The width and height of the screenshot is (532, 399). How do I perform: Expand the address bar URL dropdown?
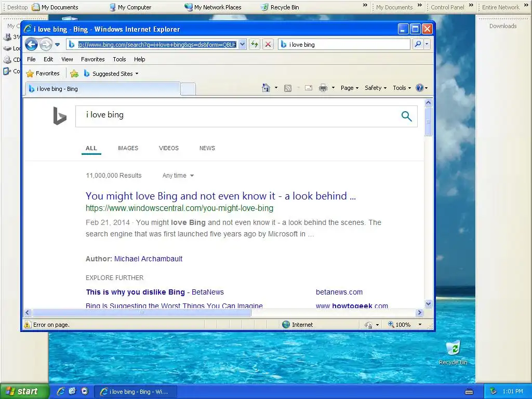coord(242,44)
